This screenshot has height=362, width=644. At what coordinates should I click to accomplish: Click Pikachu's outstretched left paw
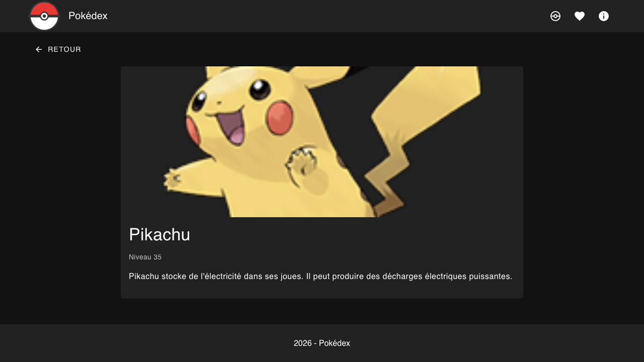(174, 179)
